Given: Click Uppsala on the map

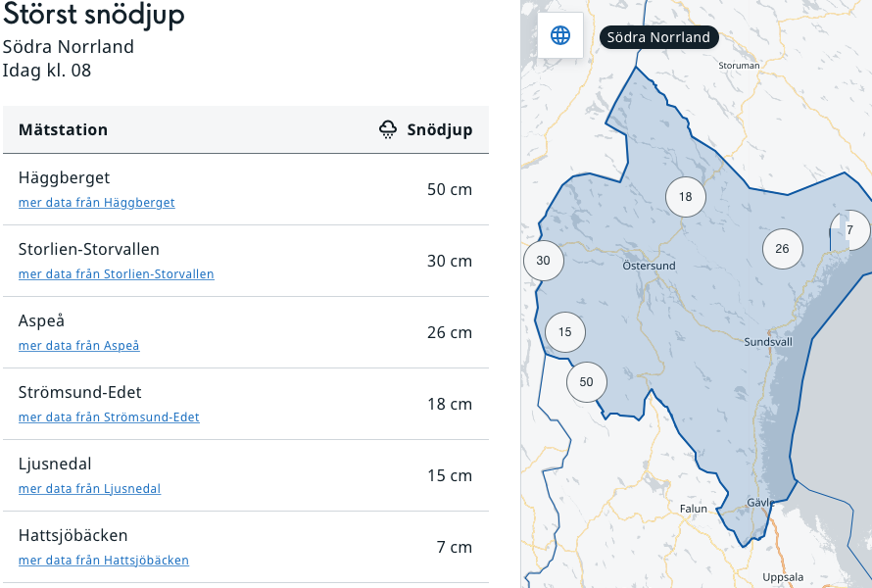Looking at the screenshot, I should point(783,577).
